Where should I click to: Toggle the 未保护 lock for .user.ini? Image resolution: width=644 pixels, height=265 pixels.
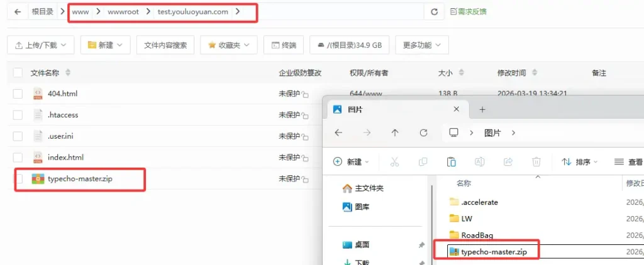click(305, 138)
